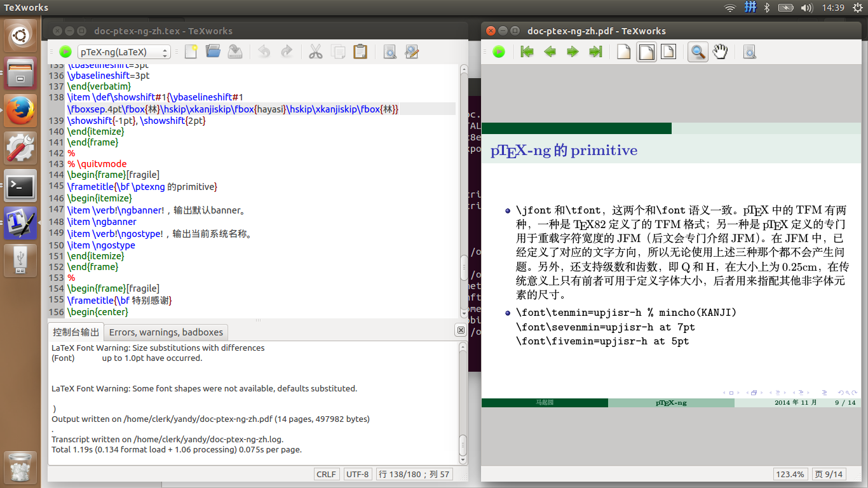Open the Terminal from the launcher
Viewport: 868px width, 488px height.
point(20,186)
